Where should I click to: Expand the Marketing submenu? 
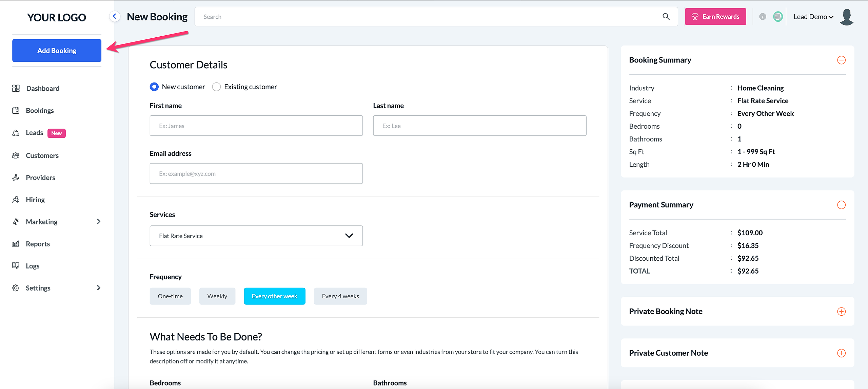tap(98, 222)
